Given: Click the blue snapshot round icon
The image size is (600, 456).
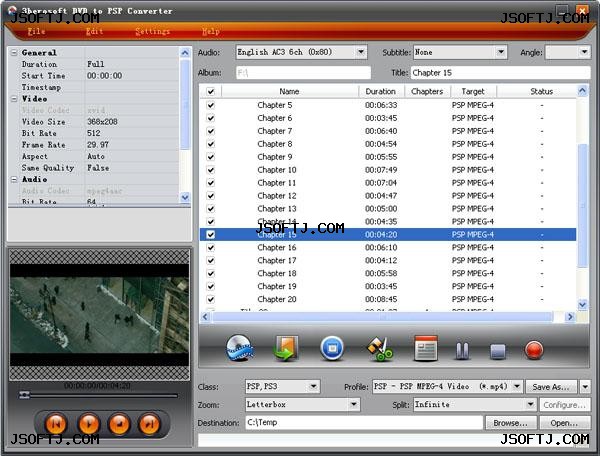Looking at the screenshot, I should coord(332,348).
